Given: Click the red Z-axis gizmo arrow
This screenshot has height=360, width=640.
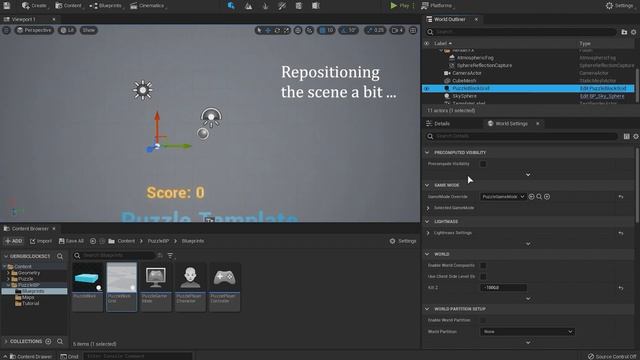Looking at the screenshot, I should 157,126.
